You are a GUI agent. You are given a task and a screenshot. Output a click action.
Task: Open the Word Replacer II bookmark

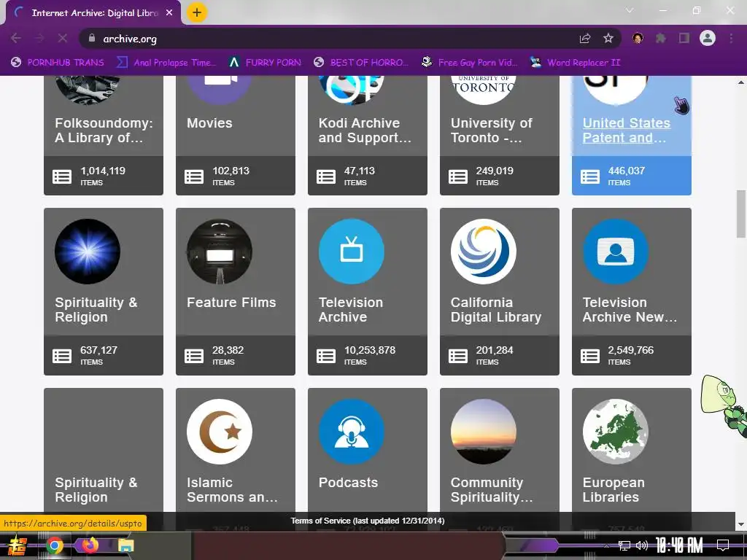(x=576, y=63)
